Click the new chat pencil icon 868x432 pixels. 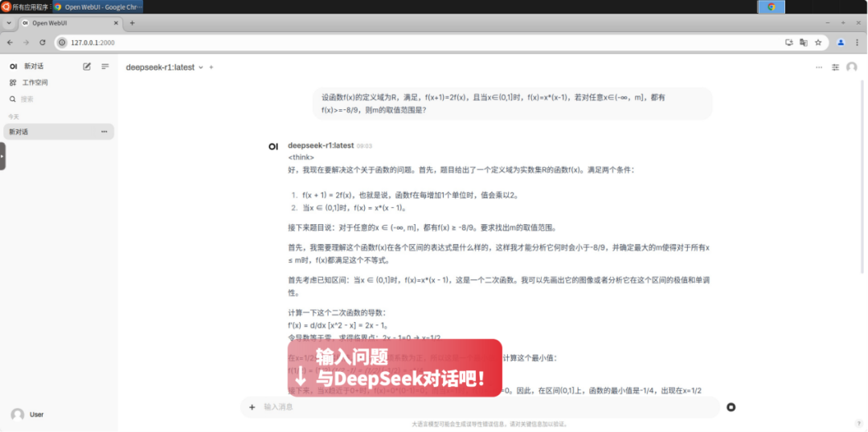[87, 67]
